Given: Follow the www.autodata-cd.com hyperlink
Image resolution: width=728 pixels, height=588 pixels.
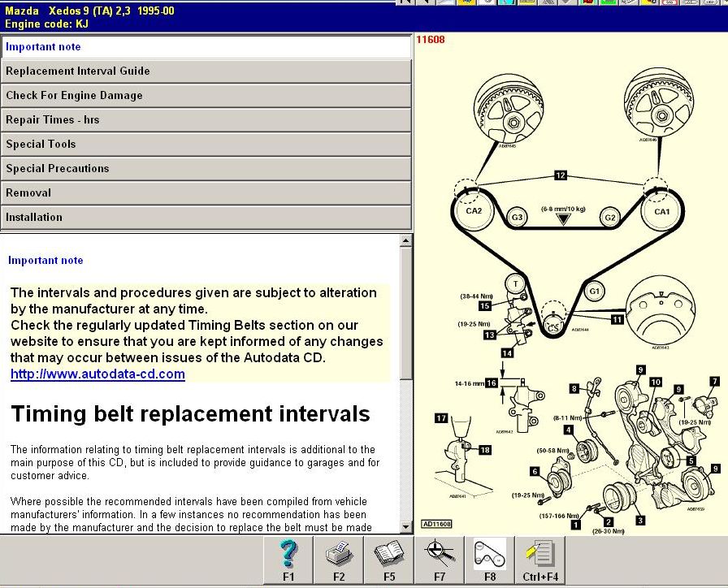Looking at the screenshot, I should (x=97, y=374).
